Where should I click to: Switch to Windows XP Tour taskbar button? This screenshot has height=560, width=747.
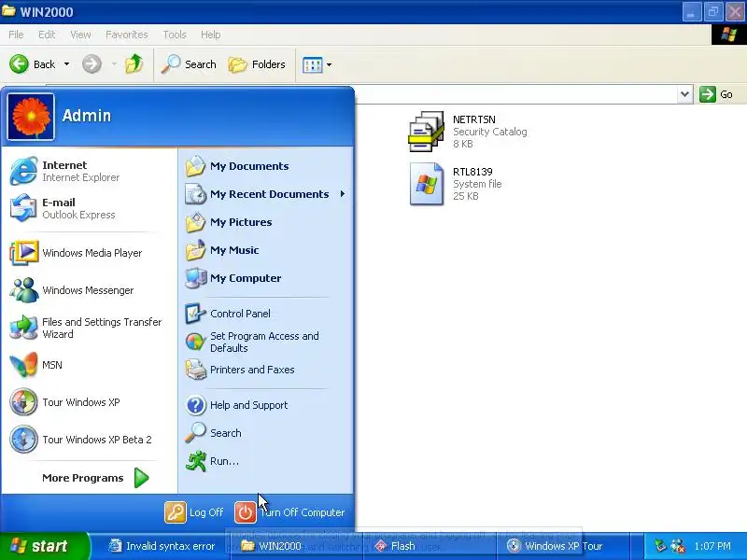(561, 546)
